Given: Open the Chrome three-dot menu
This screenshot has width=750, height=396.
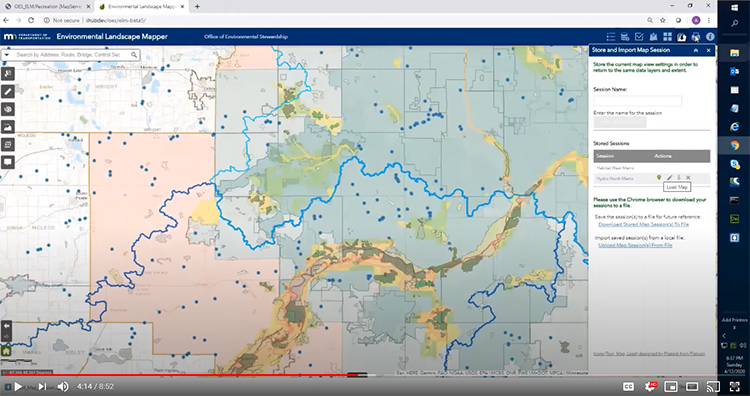Looking at the screenshot, I should point(709,21).
